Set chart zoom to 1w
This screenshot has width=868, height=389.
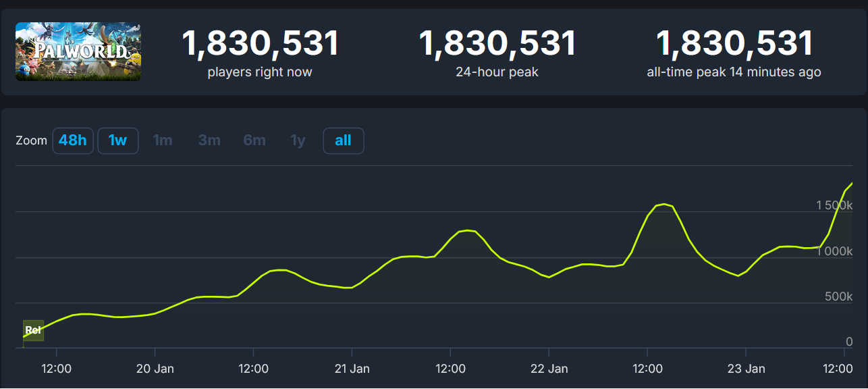118,140
